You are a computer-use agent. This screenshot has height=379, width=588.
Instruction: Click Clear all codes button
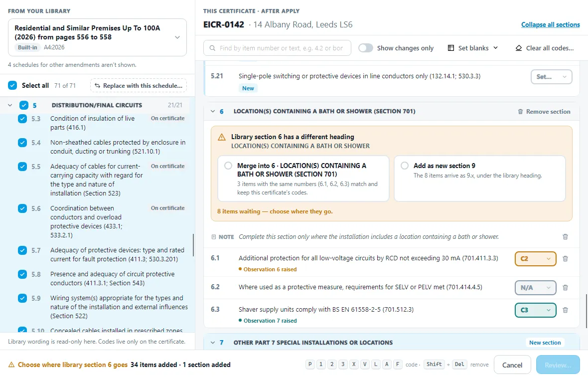545,48
